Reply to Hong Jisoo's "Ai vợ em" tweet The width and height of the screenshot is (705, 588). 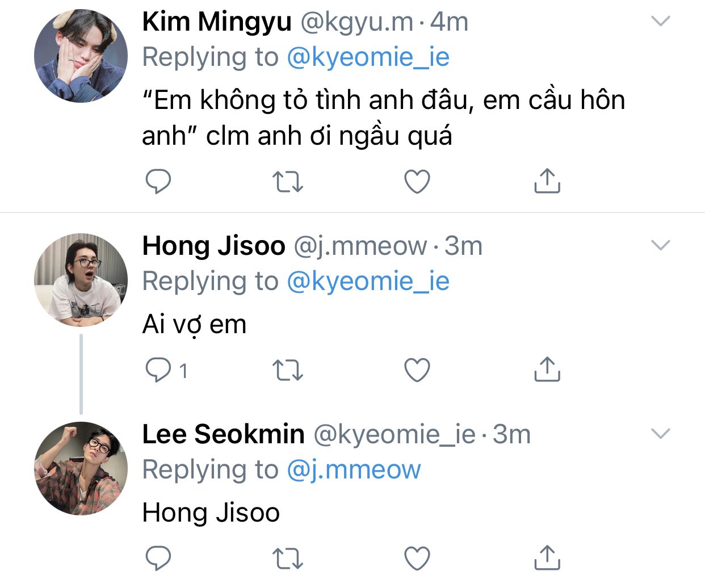[158, 370]
